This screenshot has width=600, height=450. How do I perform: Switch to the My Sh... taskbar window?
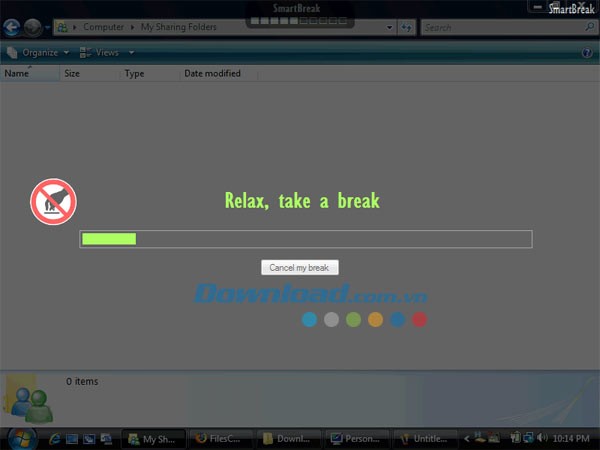tap(153, 439)
